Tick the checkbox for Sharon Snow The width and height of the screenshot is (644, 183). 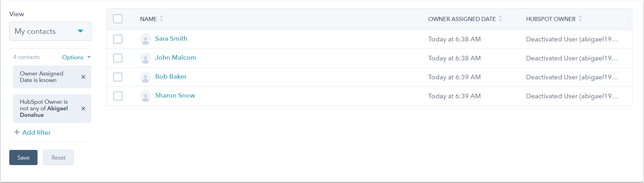click(x=118, y=96)
